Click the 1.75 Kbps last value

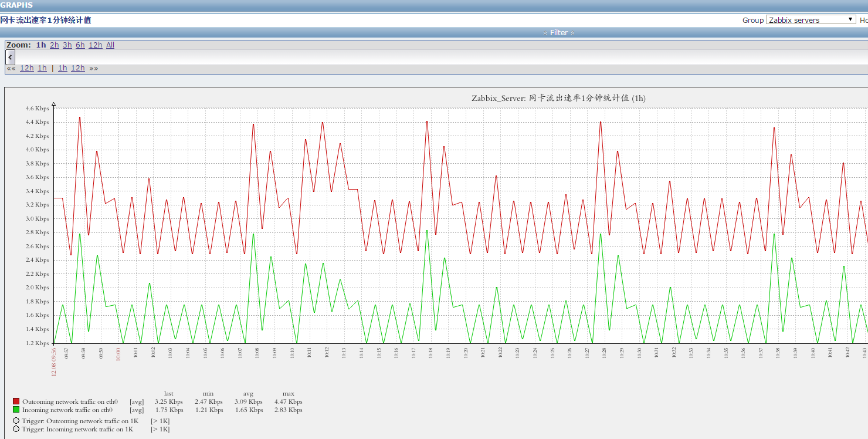[x=169, y=410]
